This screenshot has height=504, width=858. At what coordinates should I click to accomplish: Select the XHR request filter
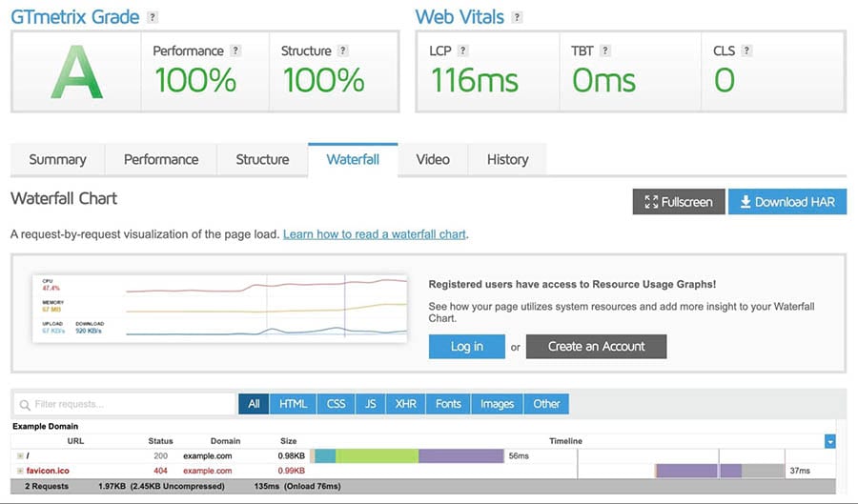405,404
